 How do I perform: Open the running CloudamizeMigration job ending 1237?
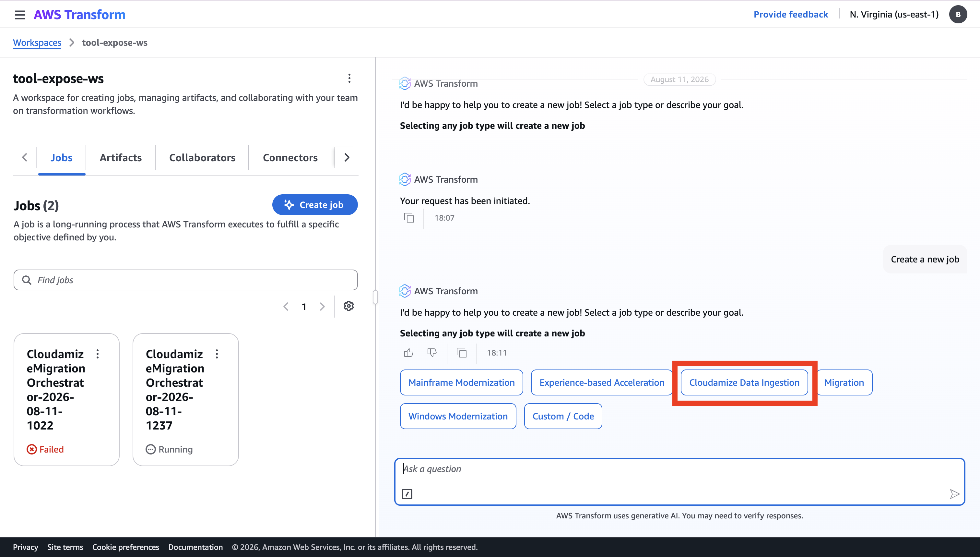coord(175,389)
